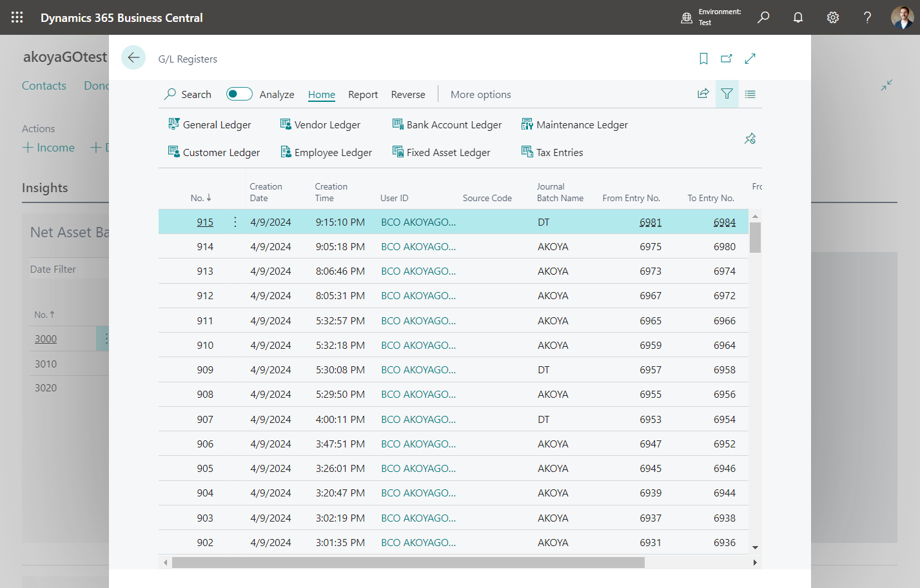This screenshot has width=920, height=588.
Task: Open the User ID column header menu
Action: [x=395, y=198]
